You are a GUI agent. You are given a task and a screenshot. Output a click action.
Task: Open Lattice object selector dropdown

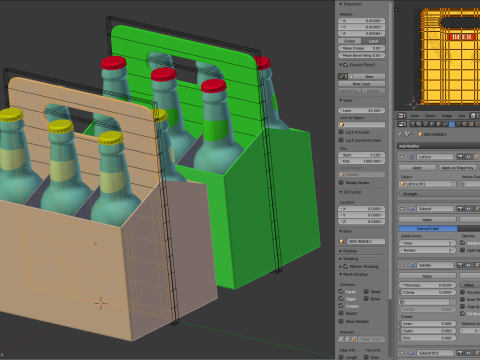(427, 184)
